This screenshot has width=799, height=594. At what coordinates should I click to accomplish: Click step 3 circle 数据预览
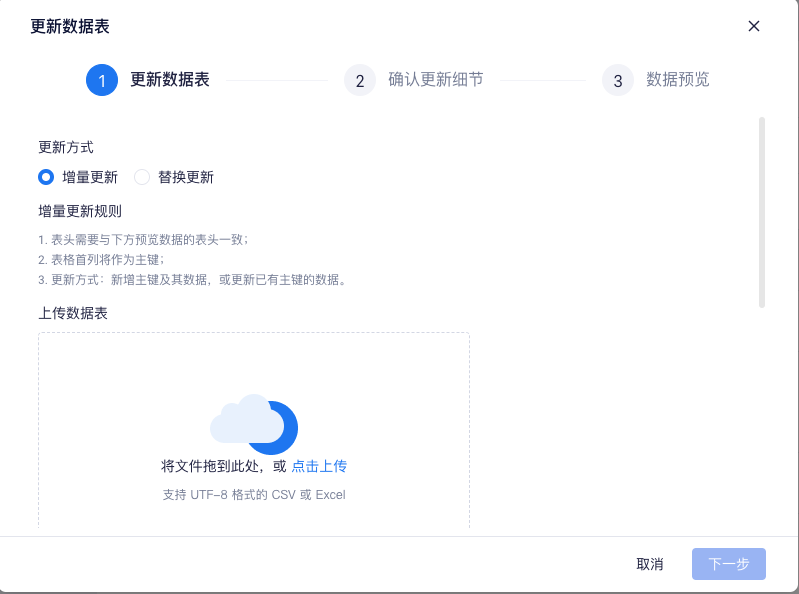point(618,80)
